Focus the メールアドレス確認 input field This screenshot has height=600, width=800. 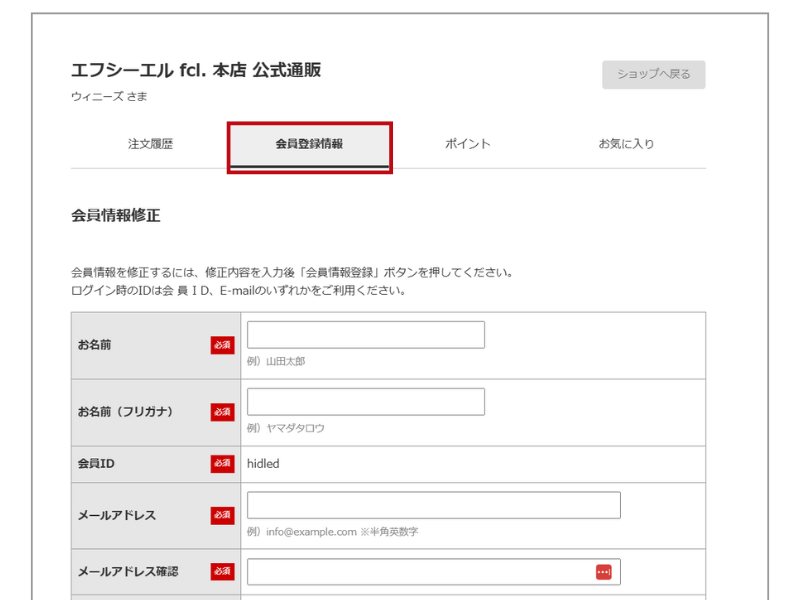tap(420, 572)
